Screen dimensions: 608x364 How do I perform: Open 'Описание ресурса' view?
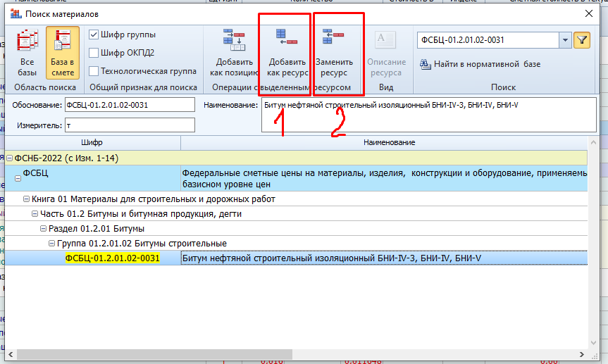(x=386, y=53)
